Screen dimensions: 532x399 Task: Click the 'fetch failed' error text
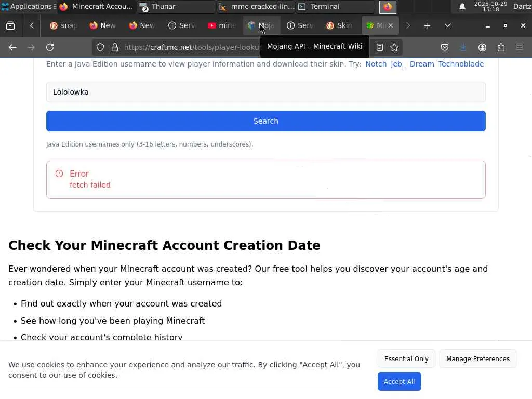click(x=90, y=185)
